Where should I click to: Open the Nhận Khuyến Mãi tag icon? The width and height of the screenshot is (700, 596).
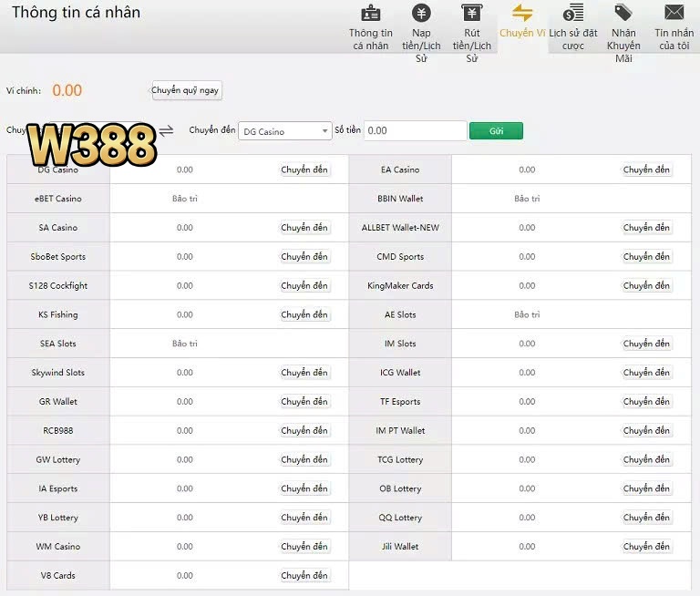tap(623, 13)
